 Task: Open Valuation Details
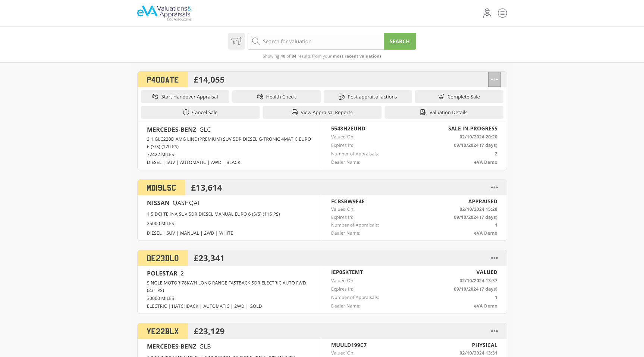[444, 112]
